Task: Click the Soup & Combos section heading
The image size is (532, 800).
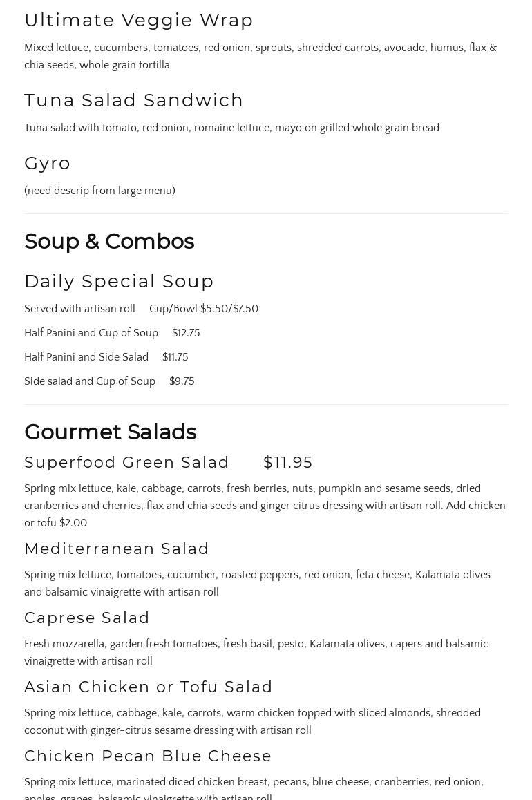Action: (109, 241)
